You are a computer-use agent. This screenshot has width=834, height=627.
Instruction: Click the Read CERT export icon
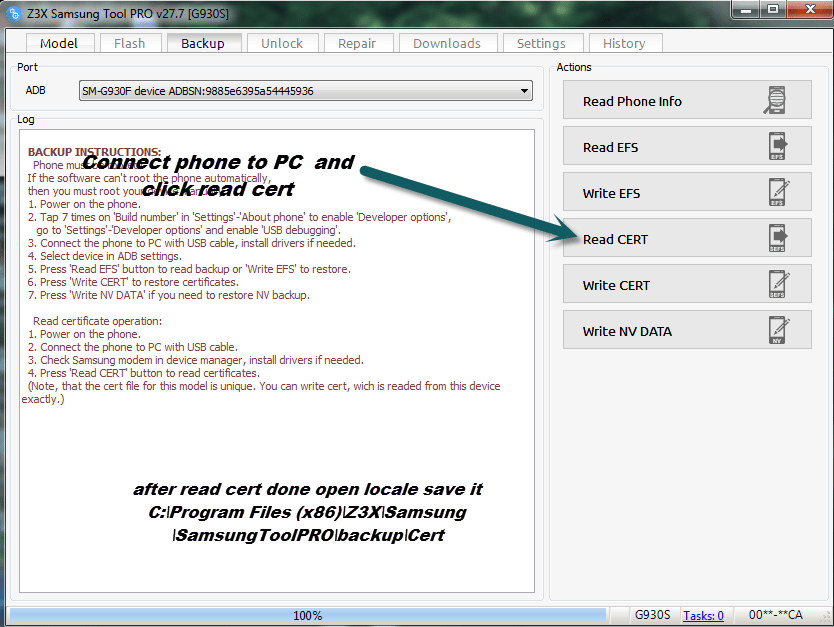778,238
